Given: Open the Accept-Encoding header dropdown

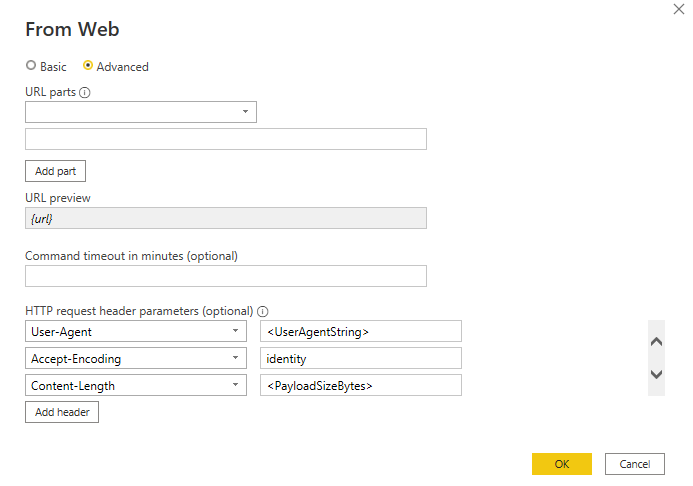Looking at the screenshot, I should tap(136, 358).
